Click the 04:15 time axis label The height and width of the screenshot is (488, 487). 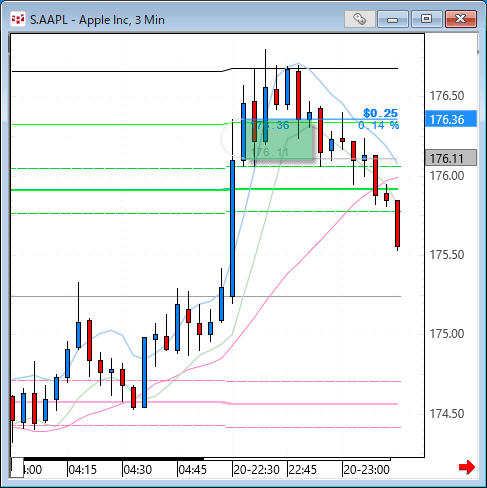pyautogui.click(x=82, y=470)
